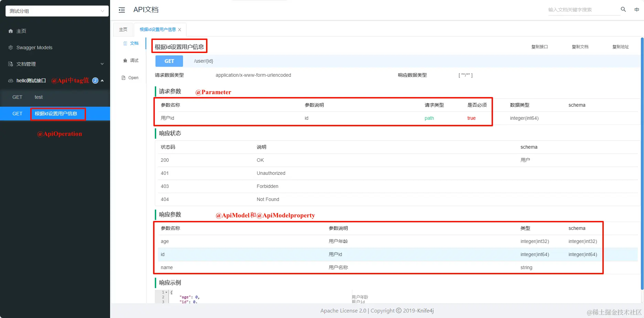Click the 文档 document icon
The height and width of the screenshot is (318, 644).
[x=125, y=43]
